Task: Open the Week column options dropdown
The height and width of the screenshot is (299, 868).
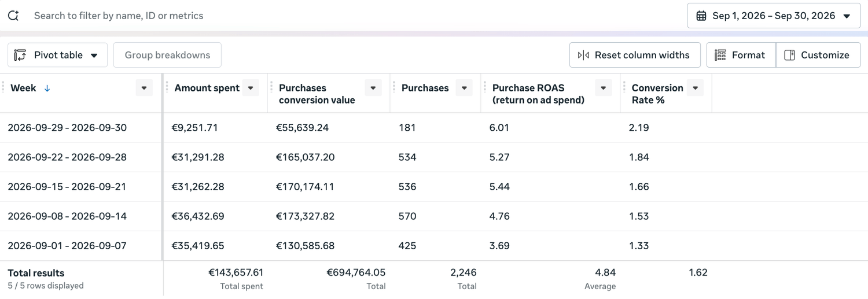Action: point(144,88)
